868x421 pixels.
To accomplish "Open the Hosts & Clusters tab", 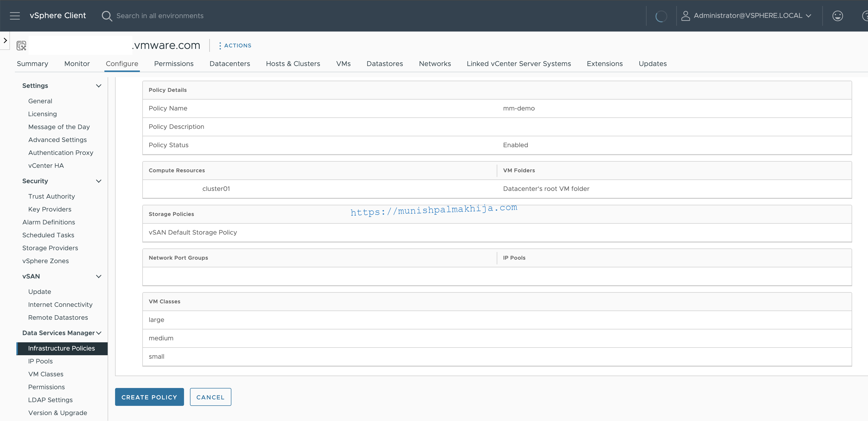I will 293,64.
